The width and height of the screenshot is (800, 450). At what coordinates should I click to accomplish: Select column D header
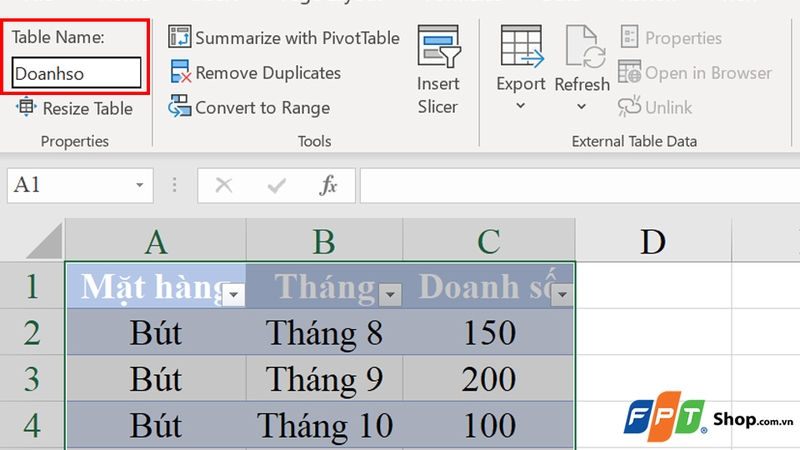(x=654, y=241)
